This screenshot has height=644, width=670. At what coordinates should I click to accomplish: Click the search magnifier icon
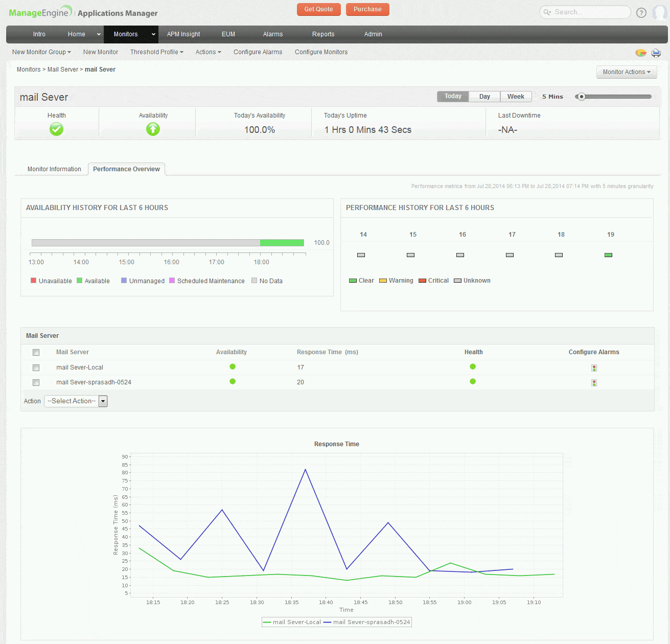point(547,12)
